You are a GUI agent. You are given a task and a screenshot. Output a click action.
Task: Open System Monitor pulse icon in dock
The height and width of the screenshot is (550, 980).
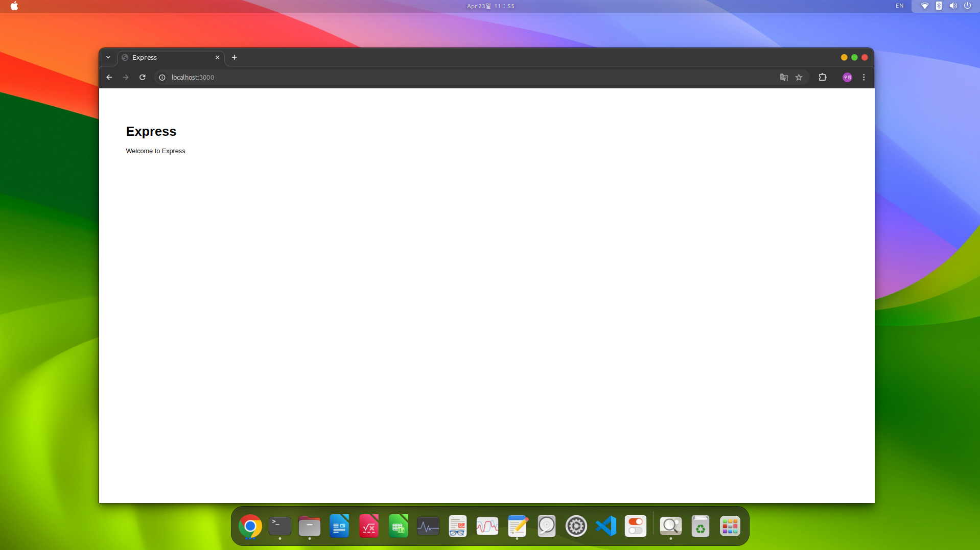[x=428, y=526]
